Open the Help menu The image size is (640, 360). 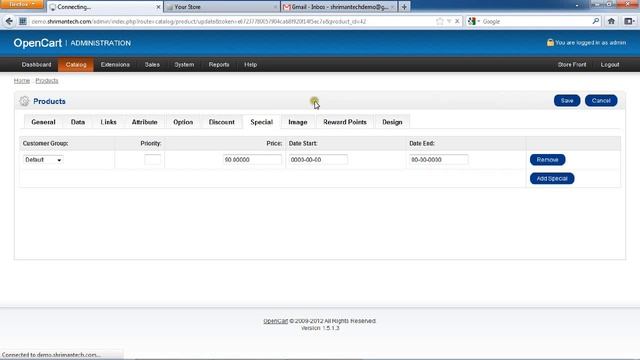tap(250, 64)
